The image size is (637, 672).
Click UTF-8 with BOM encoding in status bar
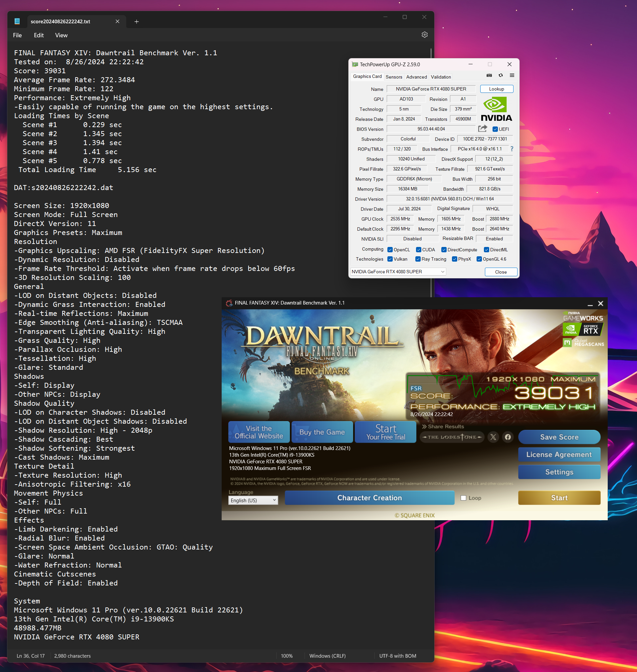tap(398, 656)
